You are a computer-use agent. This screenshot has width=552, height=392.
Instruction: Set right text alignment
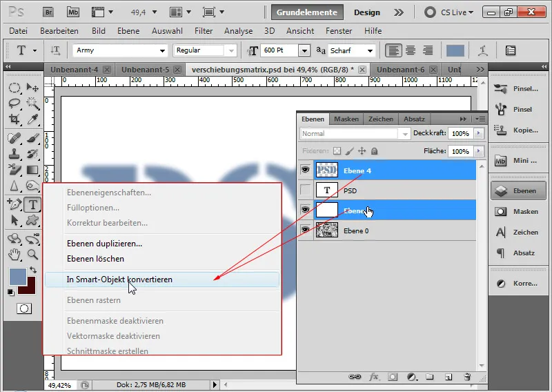pyautogui.click(x=428, y=50)
